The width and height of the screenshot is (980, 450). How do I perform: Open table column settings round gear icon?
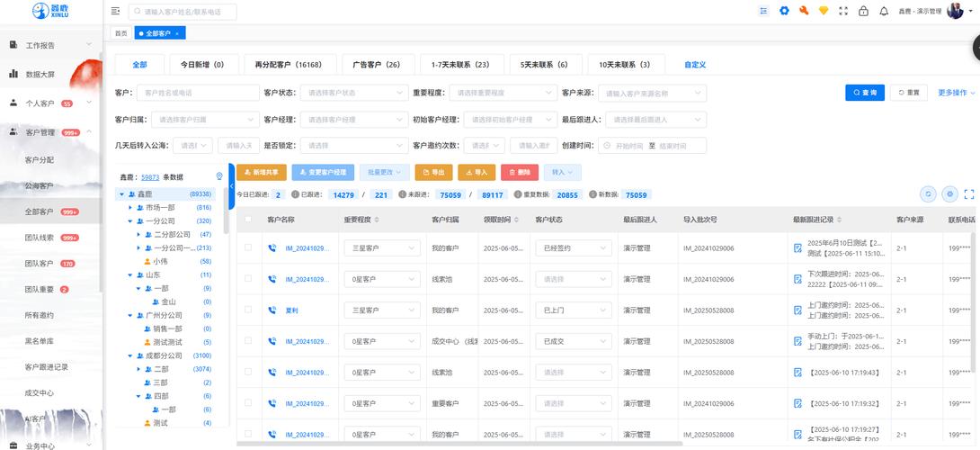[x=949, y=194]
